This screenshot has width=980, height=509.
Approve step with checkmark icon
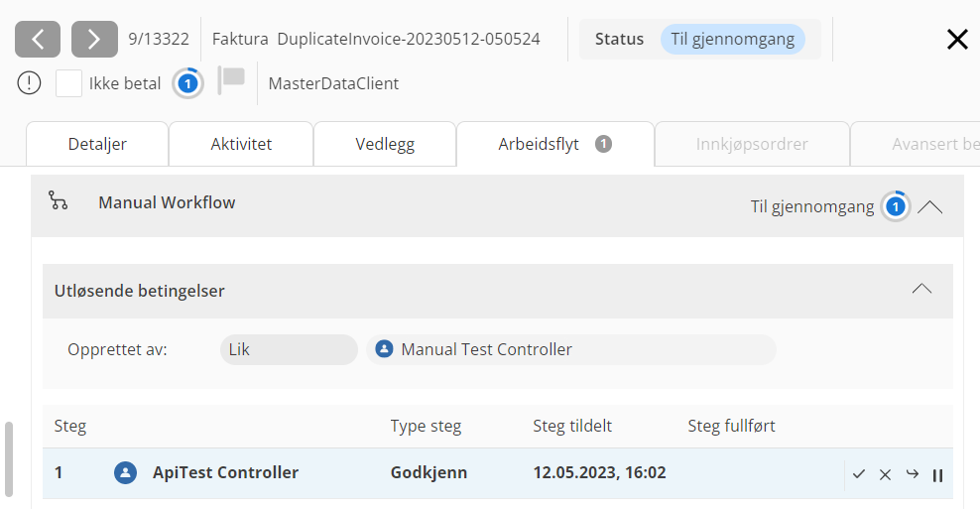(859, 474)
